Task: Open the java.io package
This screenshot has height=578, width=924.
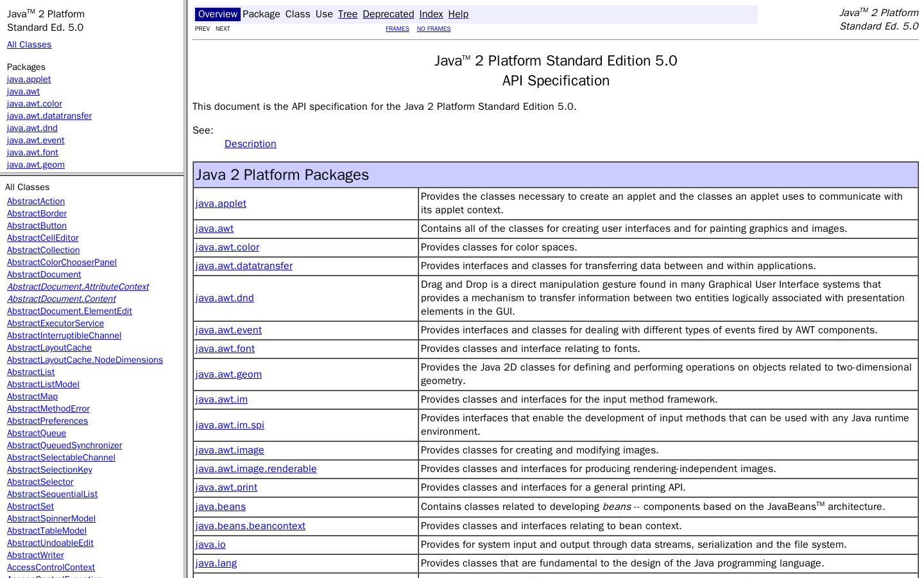Action: 210,545
